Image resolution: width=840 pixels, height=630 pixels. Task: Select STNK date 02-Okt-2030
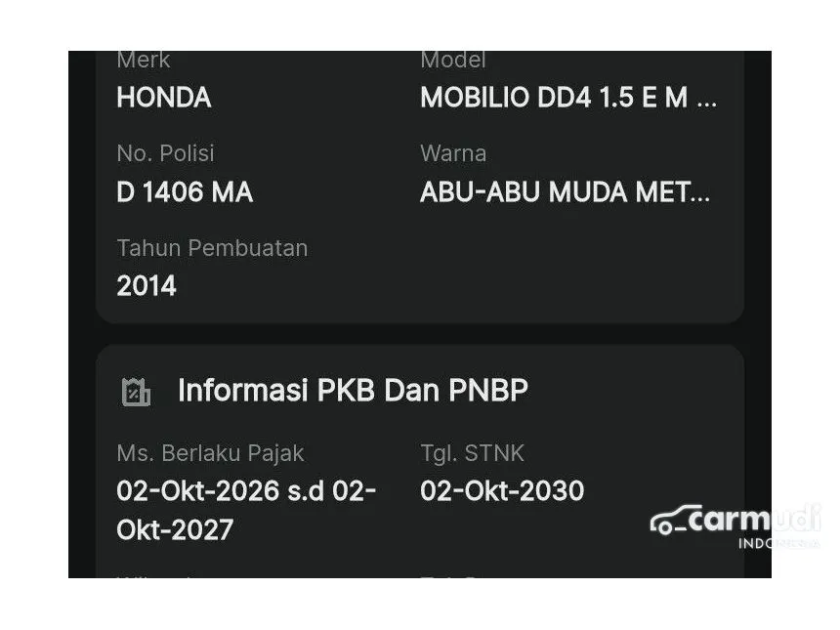pyautogui.click(x=502, y=490)
